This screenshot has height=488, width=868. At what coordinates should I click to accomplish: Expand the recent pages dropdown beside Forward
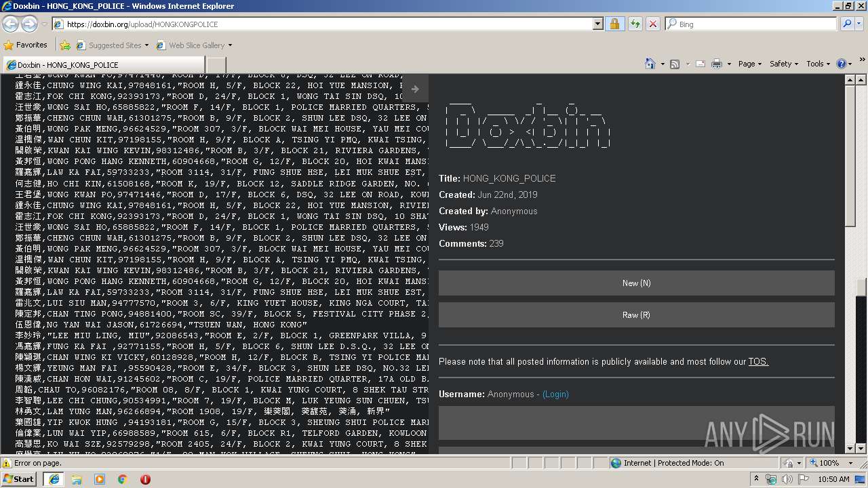point(45,24)
